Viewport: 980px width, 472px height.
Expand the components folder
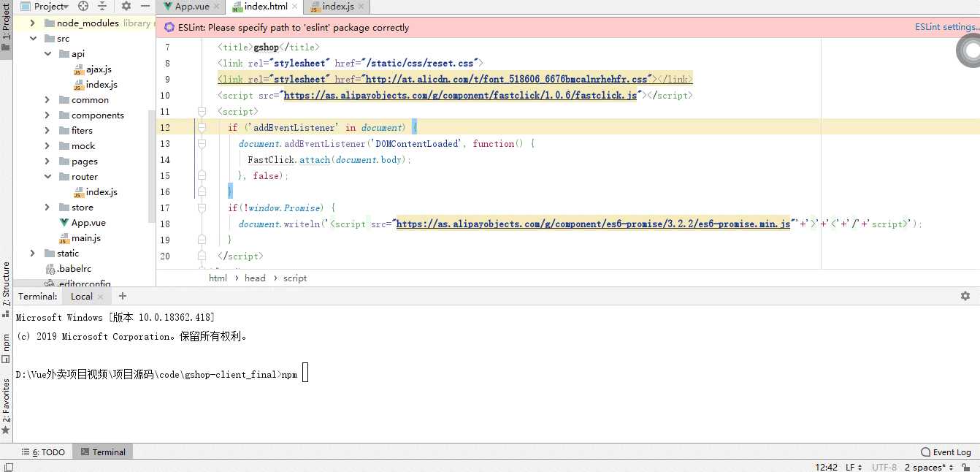click(x=47, y=115)
